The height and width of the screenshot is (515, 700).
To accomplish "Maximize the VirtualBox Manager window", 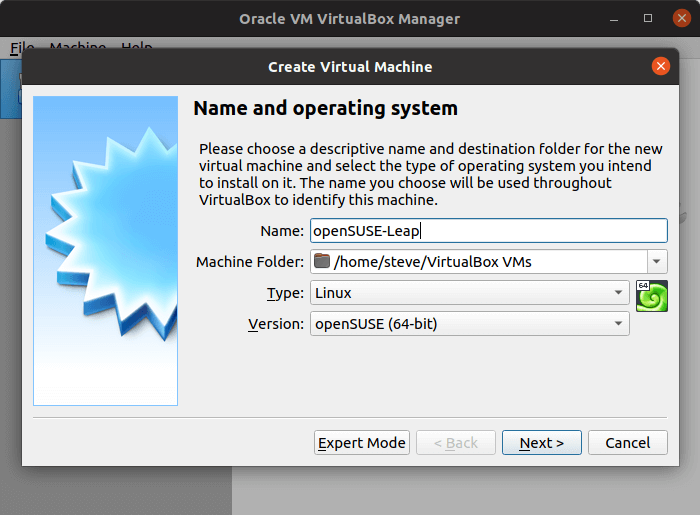I will [648, 18].
